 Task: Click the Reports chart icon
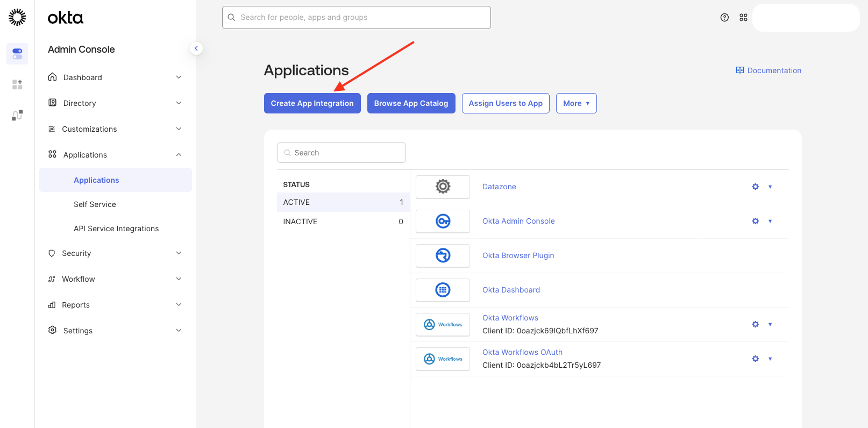click(x=52, y=305)
